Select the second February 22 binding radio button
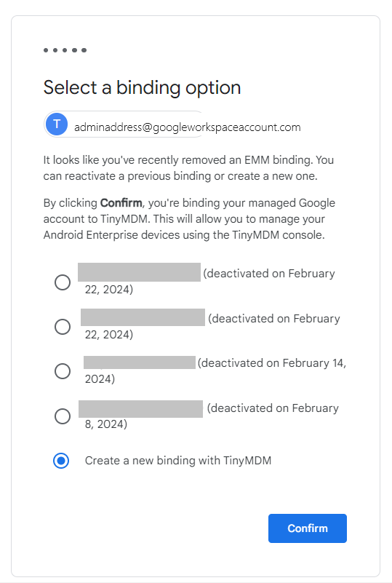This screenshot has width=392, height=583. pos(63,327)
